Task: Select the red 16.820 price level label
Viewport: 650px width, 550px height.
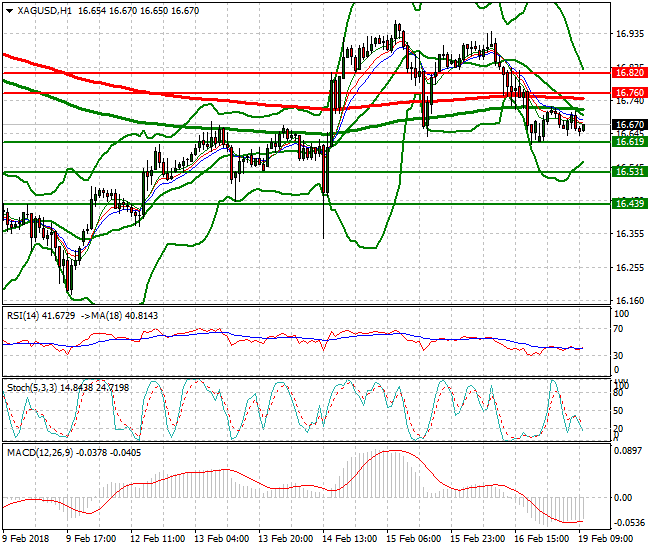Action: coord(630,73)
